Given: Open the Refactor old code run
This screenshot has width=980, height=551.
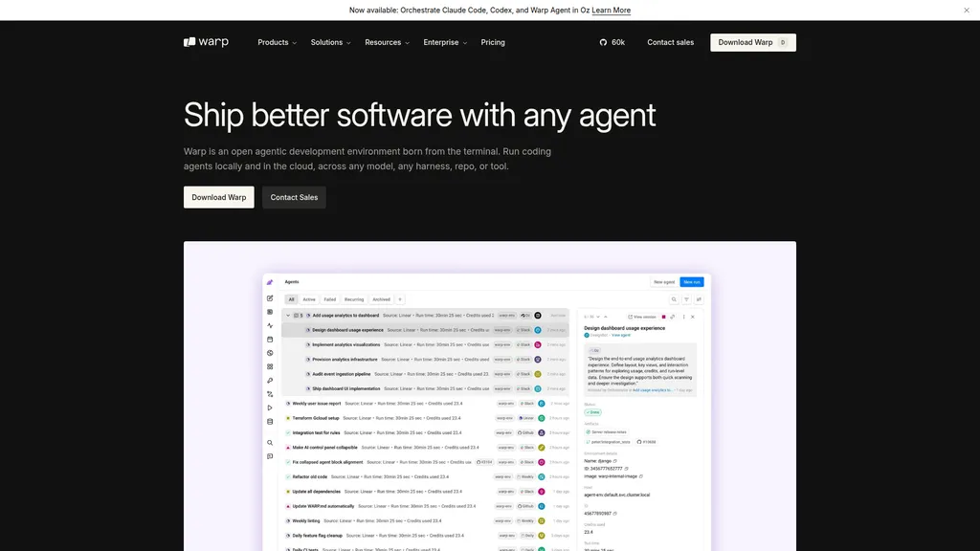Looking at the screenshot, I should pyautogui.click(x=425, y=476).
